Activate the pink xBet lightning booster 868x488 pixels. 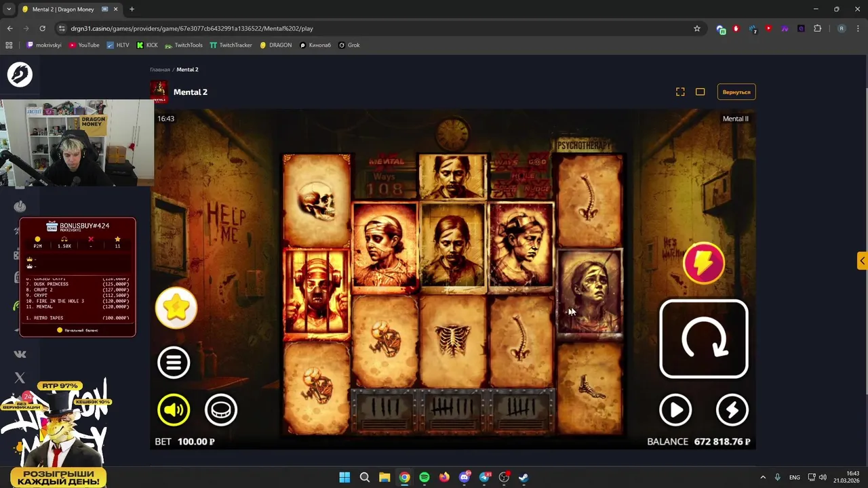point(704,263)
